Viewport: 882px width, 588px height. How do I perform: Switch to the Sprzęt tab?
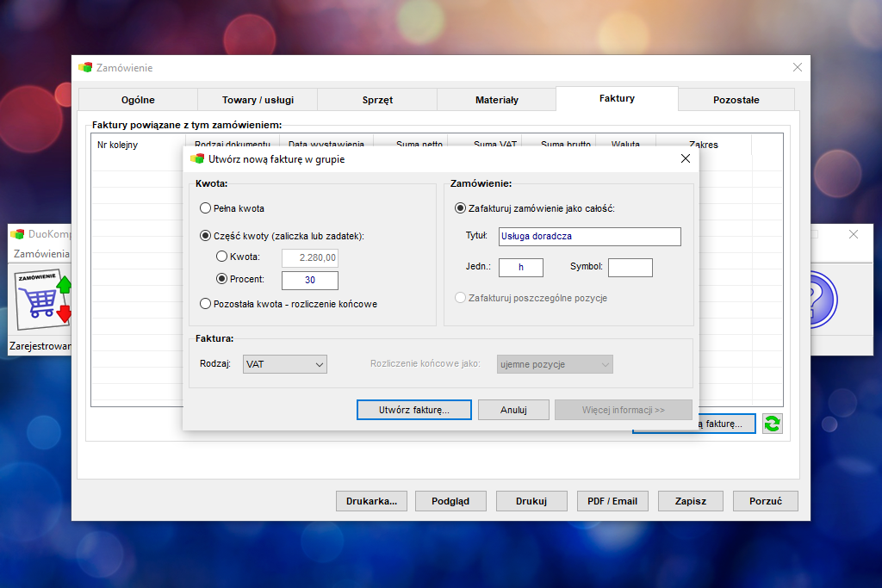(x=377, y=100)
